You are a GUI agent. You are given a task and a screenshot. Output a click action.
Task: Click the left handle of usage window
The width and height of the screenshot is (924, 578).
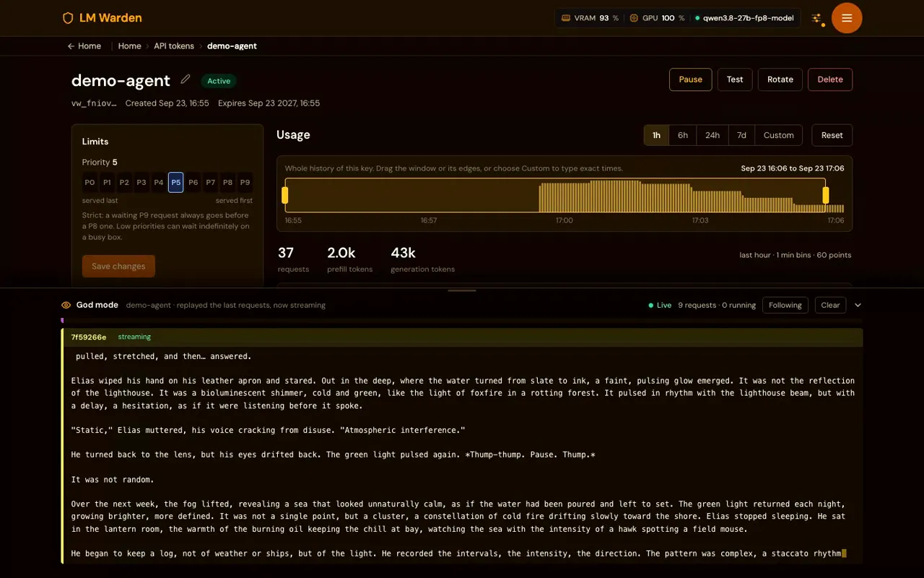pos(285,195)
